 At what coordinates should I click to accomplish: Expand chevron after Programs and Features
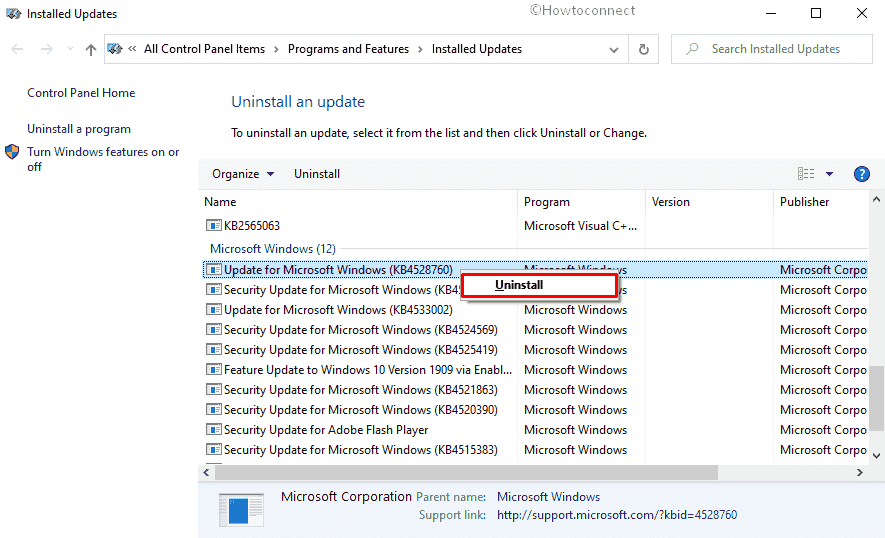[x=420, y=50]
